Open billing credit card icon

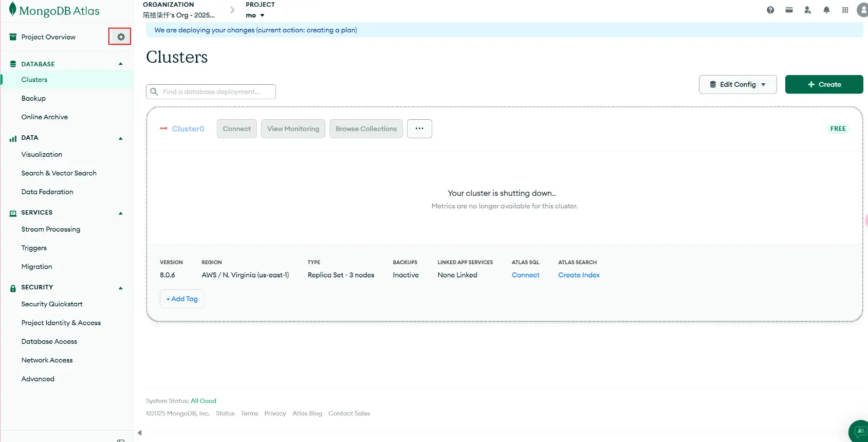tap(789, 10)
